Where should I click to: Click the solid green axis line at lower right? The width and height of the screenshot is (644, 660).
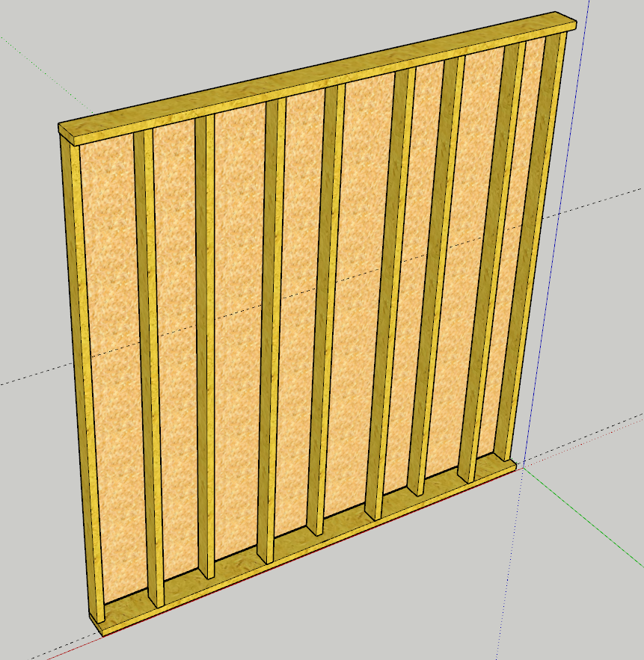pos(583,527)
